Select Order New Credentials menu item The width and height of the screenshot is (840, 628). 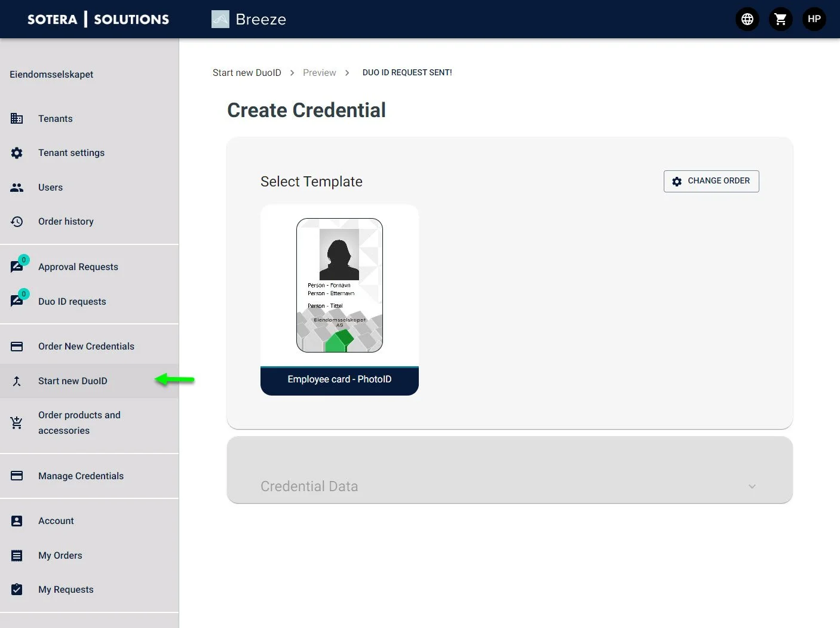90,347
